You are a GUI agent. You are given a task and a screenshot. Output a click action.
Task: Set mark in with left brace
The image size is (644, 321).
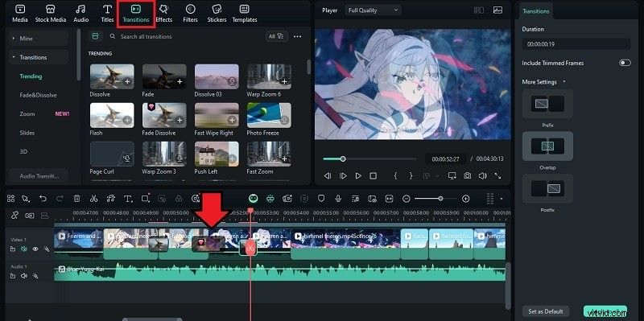tap(395, 175)
